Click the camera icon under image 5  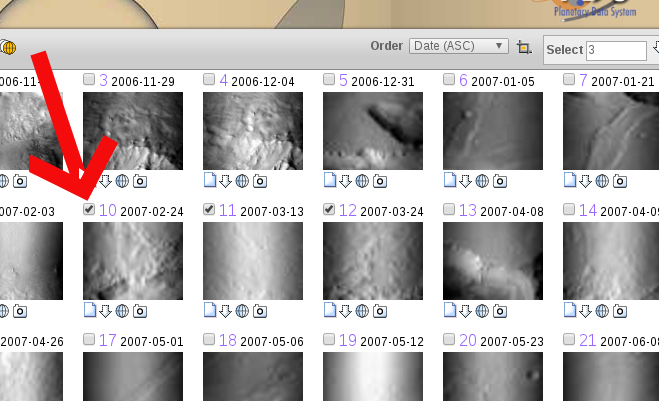pyautogui.click(x=380, y=181)
